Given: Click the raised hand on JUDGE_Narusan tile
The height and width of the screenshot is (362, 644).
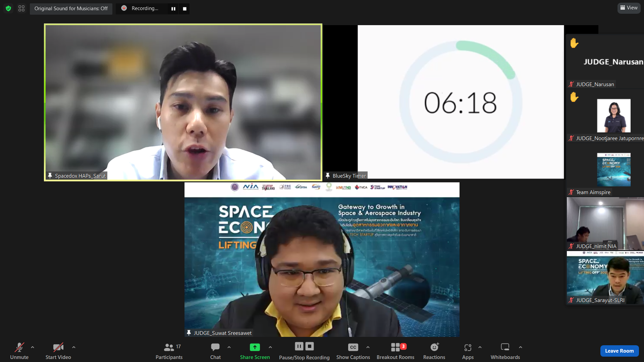Looking at the screenshot, I should pos(574,43).
